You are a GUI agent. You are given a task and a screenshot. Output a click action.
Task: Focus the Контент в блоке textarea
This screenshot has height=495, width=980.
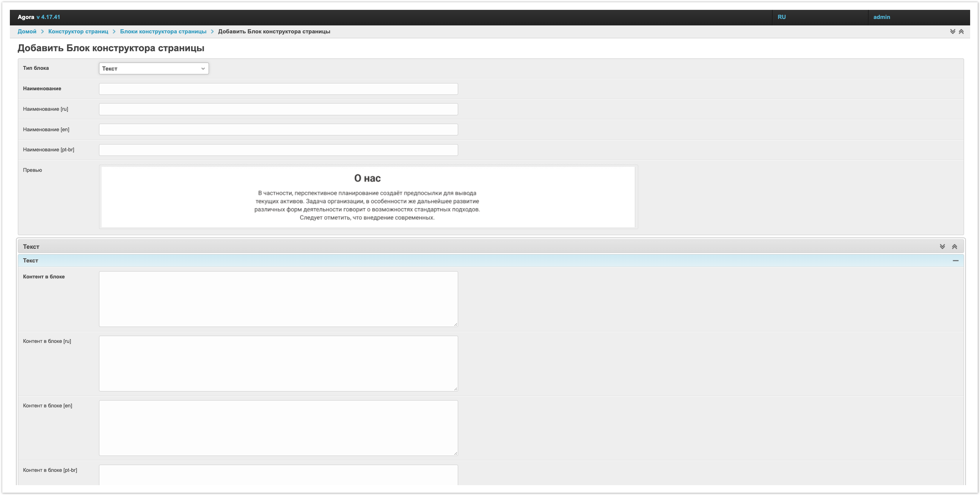pyautogui.click(x=278, y=299)
